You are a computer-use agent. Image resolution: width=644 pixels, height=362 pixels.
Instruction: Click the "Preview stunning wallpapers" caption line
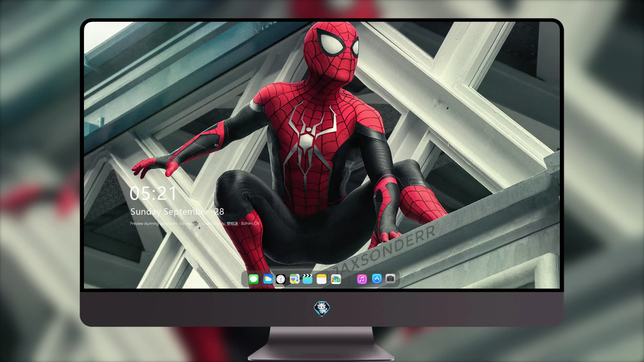pyautogui.click(x=195, y=223)
